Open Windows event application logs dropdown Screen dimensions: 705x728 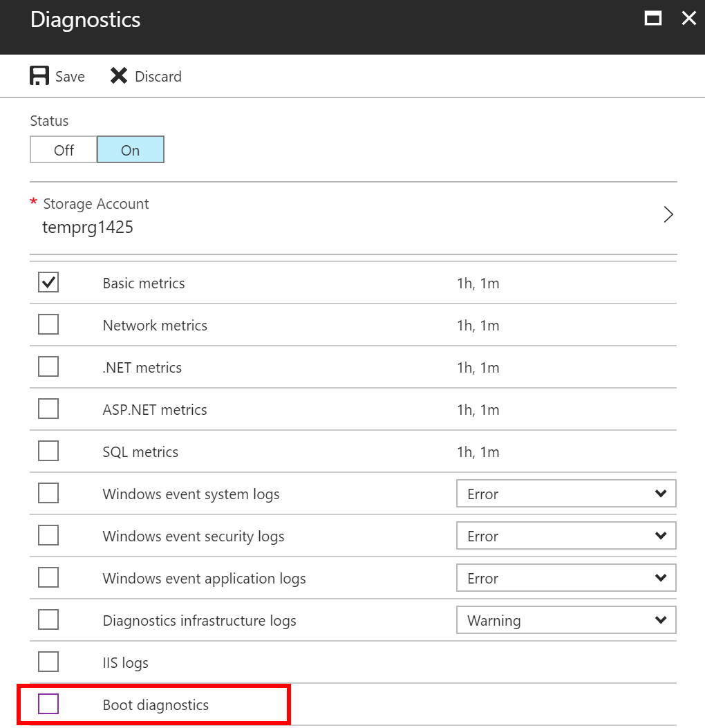[565, 579]
